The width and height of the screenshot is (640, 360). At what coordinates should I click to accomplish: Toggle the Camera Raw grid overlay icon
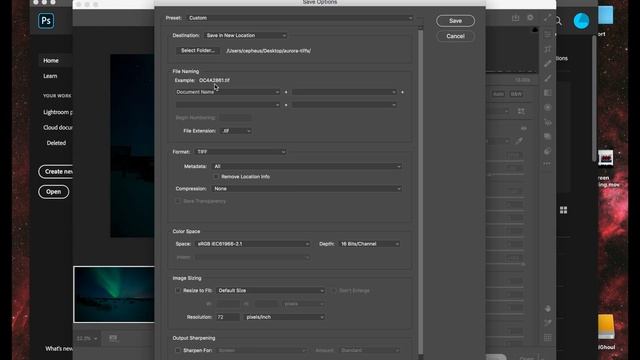click(x=548, y=338)
